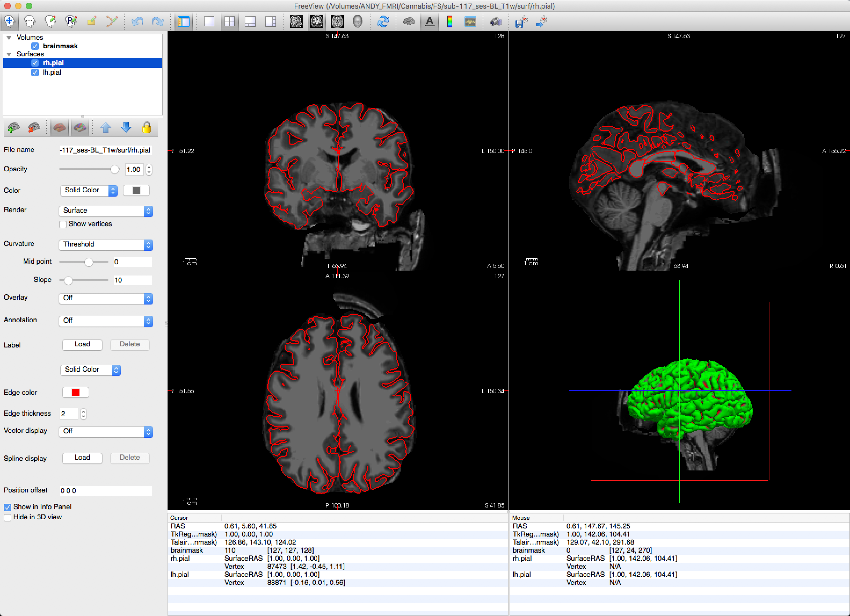Image resolution: width=850 pixels, height=616 pixels.
Task: Select the ROI Edit tool
Action: [92, 21]
